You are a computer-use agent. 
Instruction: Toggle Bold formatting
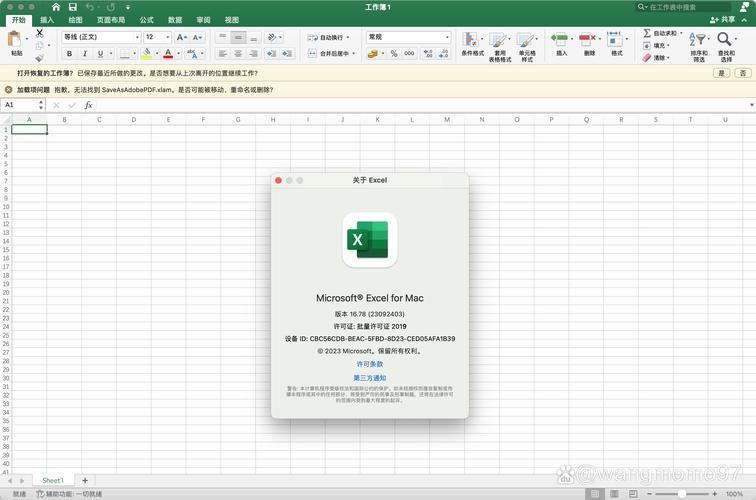point(69,54)
